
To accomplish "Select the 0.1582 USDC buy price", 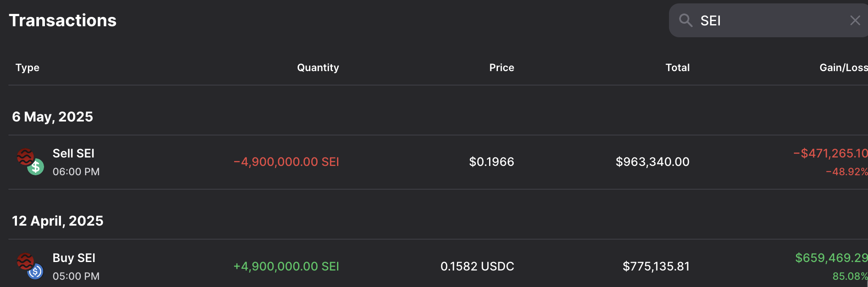I will tap(477, 266).
